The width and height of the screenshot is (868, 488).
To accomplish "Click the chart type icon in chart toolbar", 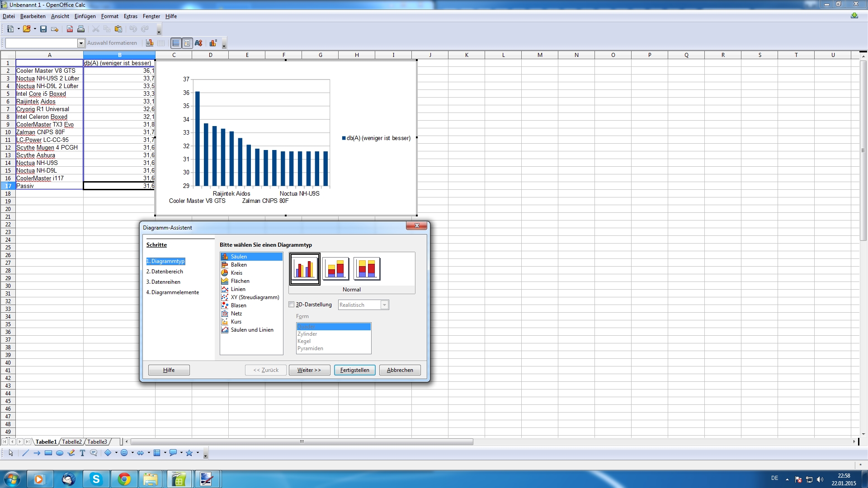I will [x=150, y=43].
